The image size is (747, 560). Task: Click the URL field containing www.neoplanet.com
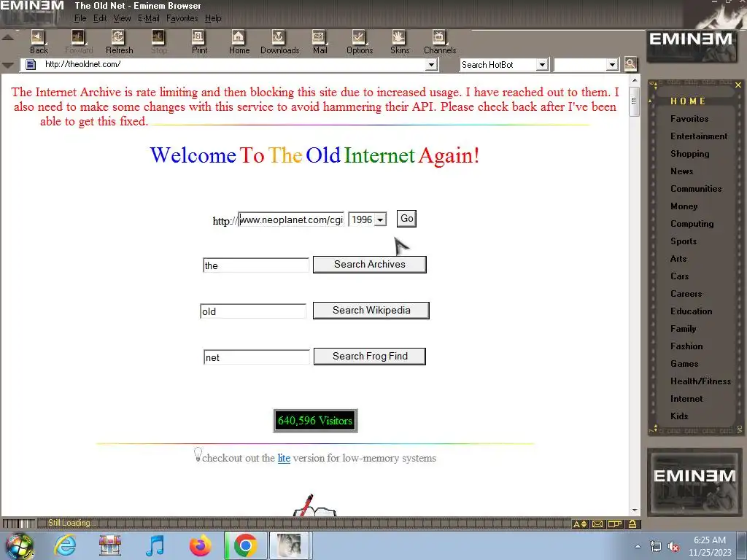(292, 219)
